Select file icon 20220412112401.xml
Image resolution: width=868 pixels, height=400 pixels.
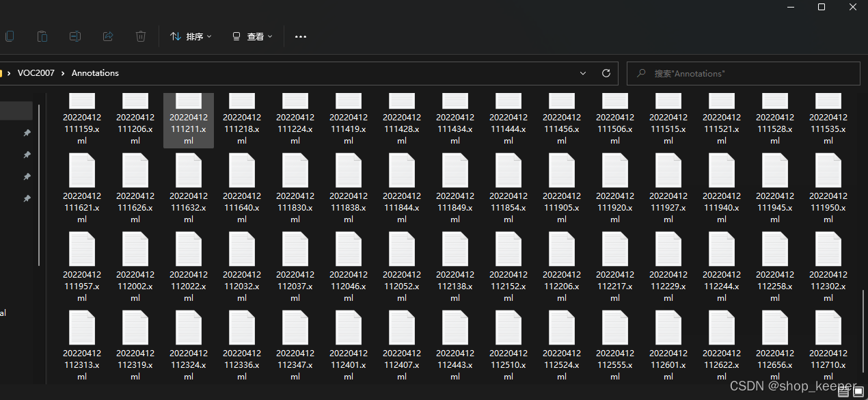pos(349,328)
